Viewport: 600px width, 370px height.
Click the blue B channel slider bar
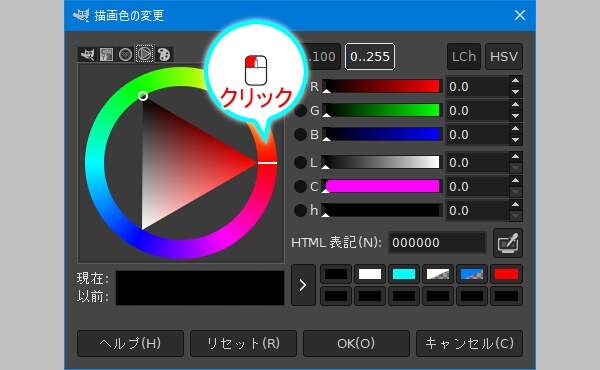[382, 134]
